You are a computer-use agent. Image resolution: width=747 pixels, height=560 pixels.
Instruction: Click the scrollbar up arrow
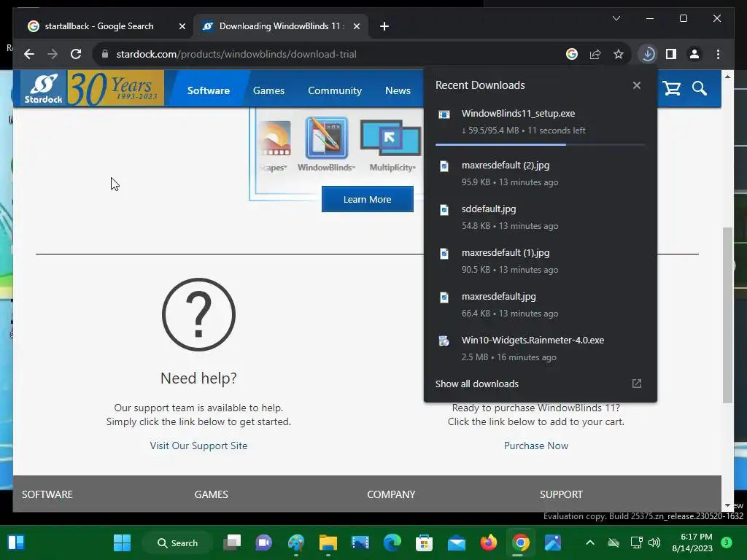727,76
